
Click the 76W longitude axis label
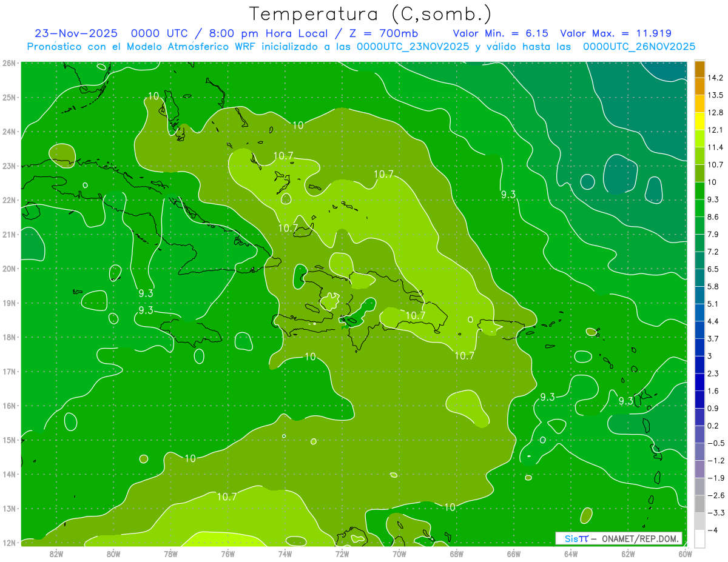tap(227, 554)
